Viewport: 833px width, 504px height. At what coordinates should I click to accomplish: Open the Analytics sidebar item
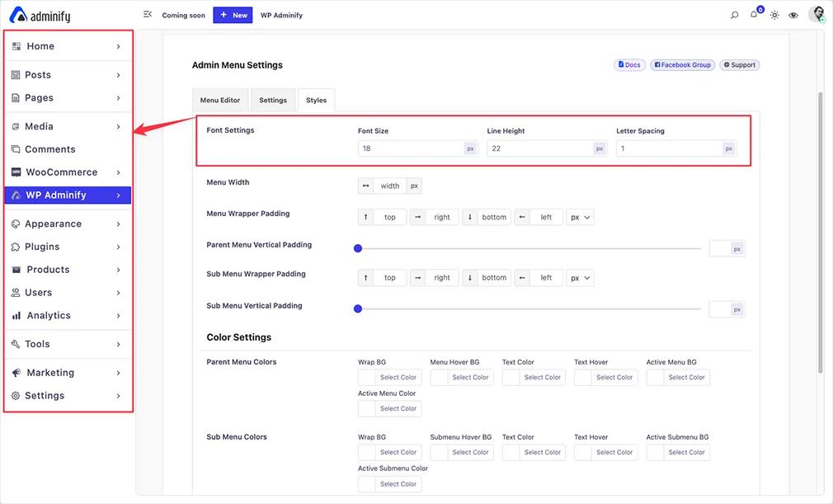(x=68, y=315)
